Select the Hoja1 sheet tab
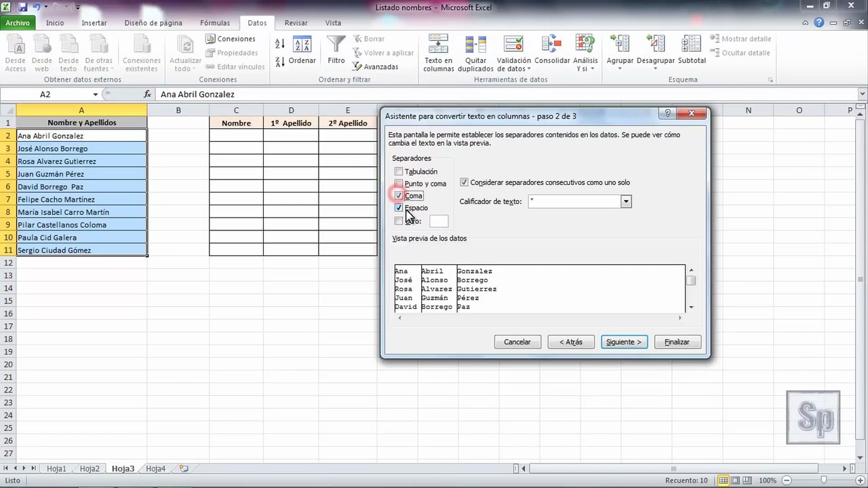Viewport: 868px width, 488px height. (x=56, y=468)
